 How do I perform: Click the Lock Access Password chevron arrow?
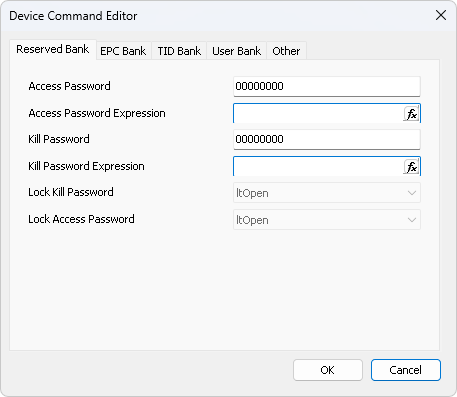click(x=412, y=220)
